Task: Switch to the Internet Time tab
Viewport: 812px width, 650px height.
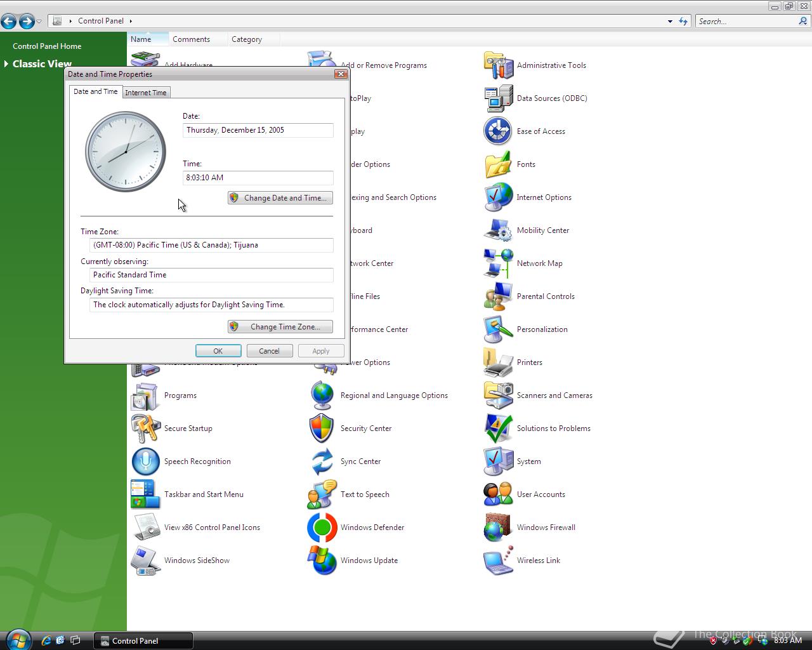Action: tap(146, 93)
